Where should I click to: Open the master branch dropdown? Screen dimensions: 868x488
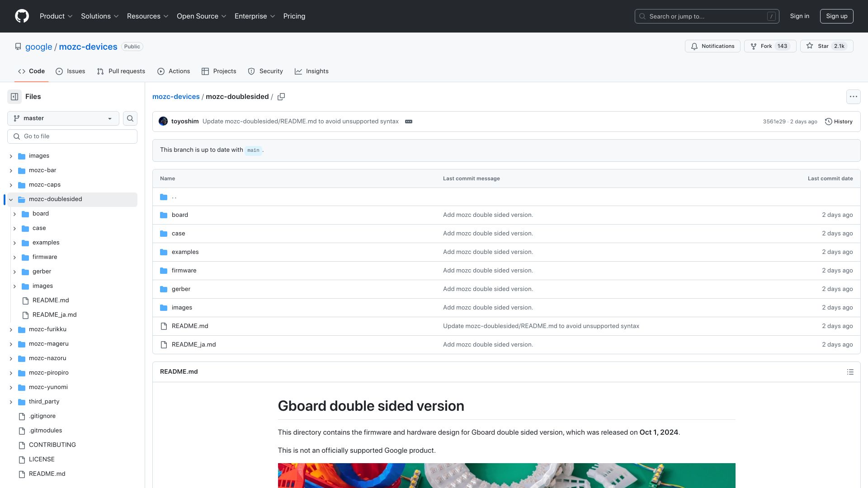click(63, 118)
